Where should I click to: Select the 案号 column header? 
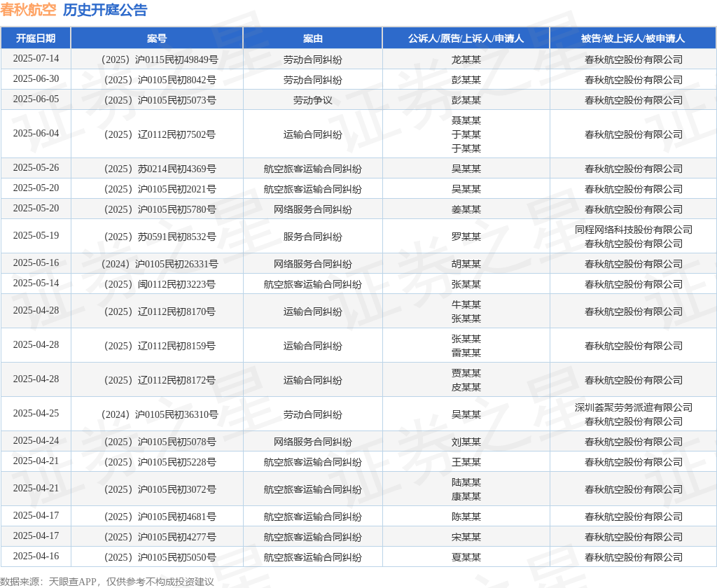pyautogui.click(x=157, y=38)
